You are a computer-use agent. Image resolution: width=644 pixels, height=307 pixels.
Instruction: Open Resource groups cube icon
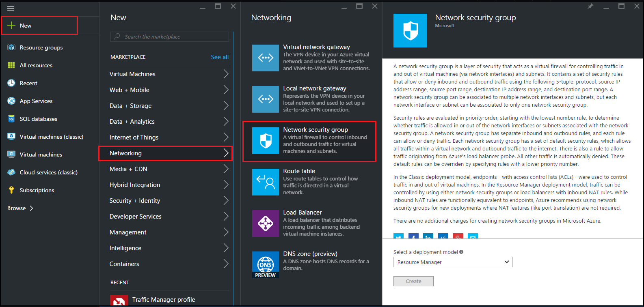pyautogui.click(x=11, y=47)
